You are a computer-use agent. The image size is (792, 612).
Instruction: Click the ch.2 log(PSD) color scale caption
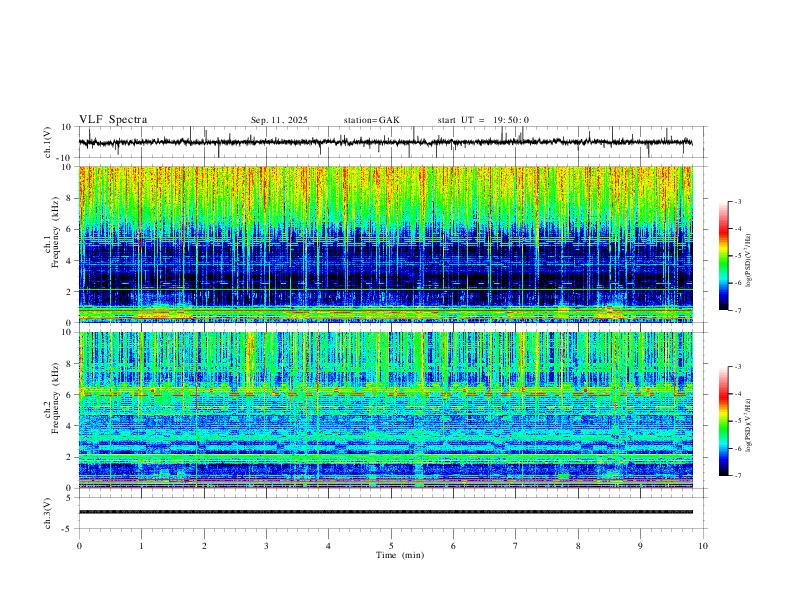point(749,425)
